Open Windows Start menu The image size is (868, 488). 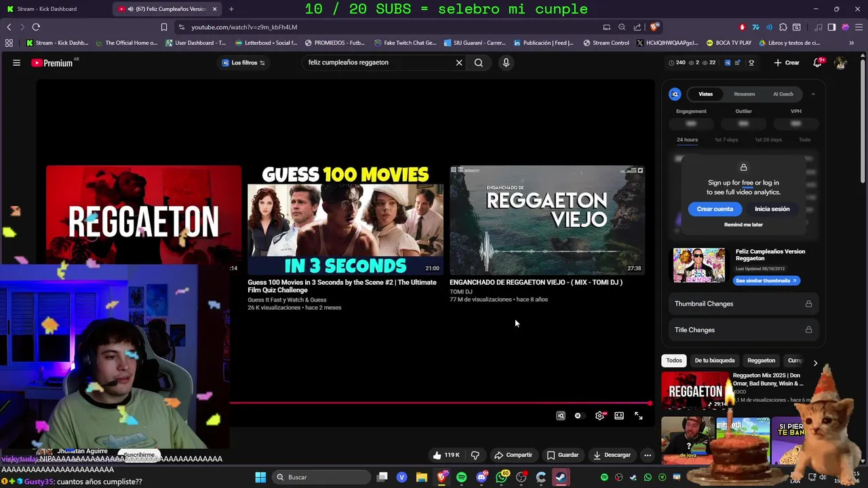260,477
